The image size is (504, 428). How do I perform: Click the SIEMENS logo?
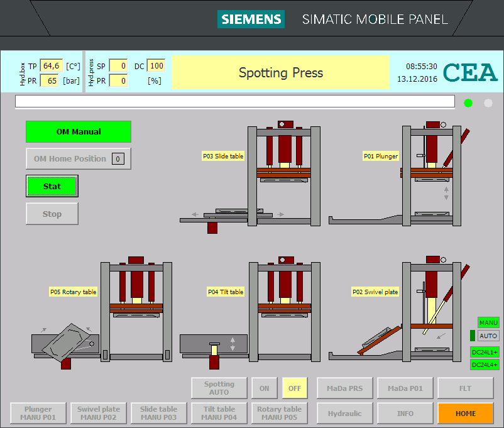251,19
